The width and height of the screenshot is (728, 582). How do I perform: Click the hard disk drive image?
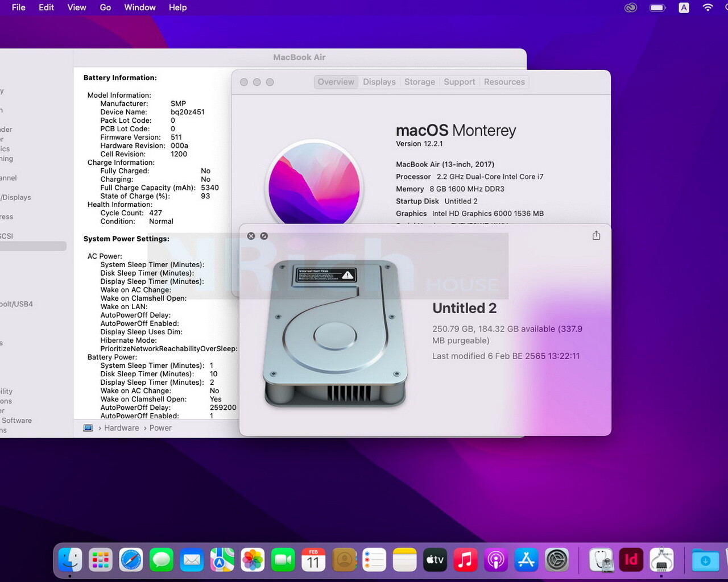click(335, 334)
